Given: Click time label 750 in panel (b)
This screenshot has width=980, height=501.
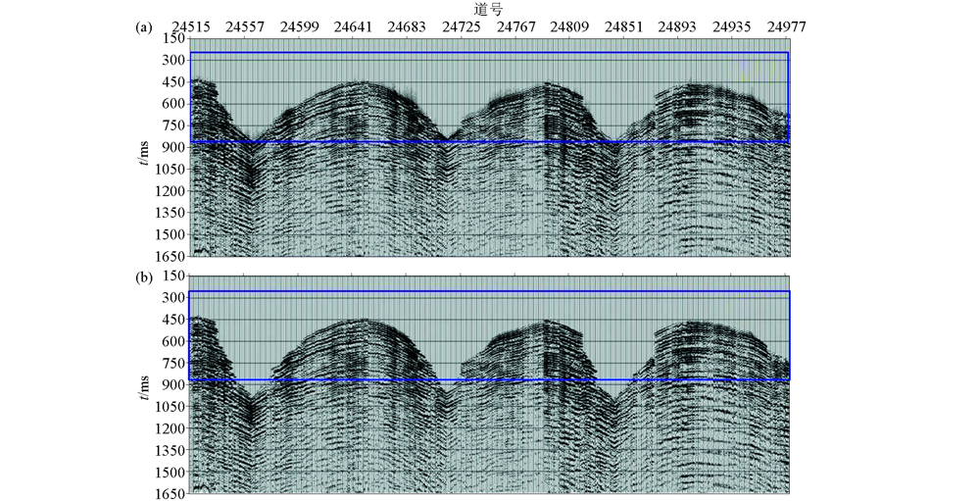Looking at the screenshot, I should (x=173, y=364).
